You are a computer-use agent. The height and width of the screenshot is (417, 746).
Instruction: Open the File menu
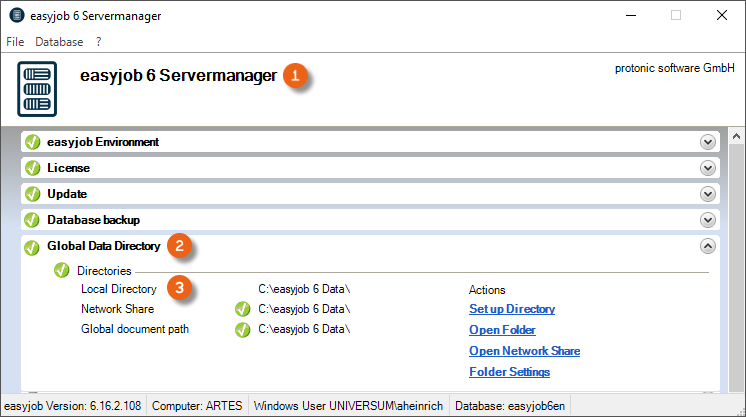click(x=14, y=42)
